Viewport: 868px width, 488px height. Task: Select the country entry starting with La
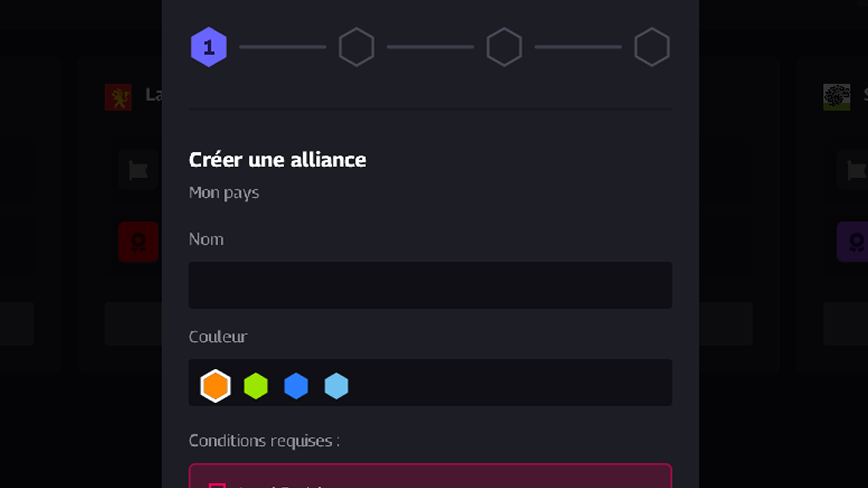pyautogui.click(x=154, y=96)
